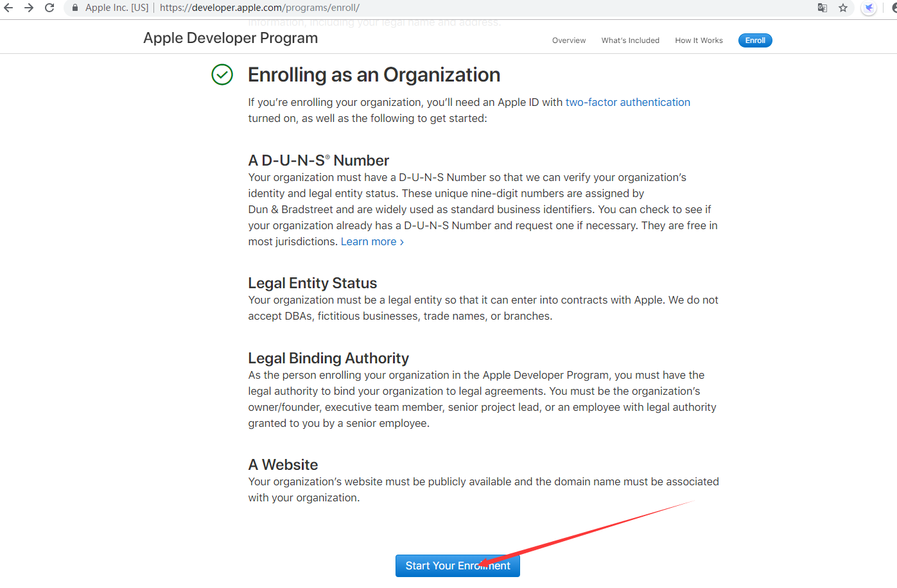Click the Apple Inc. [US] certificate label
Screen dimensions: 897x588
[117, 8]
